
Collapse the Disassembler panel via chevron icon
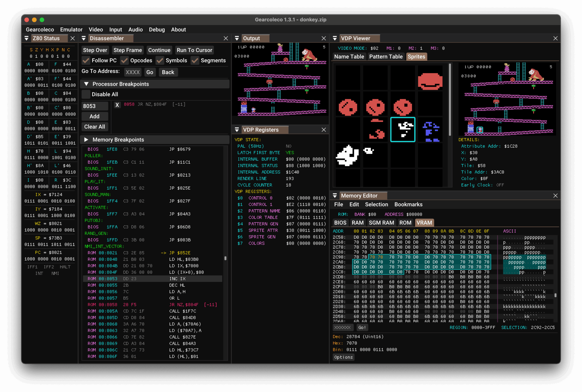tap(84, 38)
